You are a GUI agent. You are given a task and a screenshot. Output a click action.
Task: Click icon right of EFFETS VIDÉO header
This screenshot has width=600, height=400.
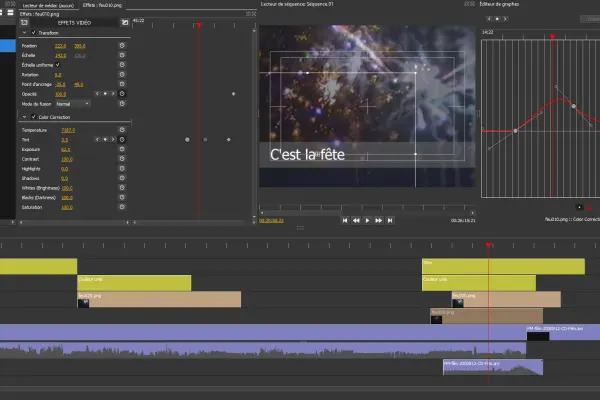pyautogui.click(x=125, y=23)
